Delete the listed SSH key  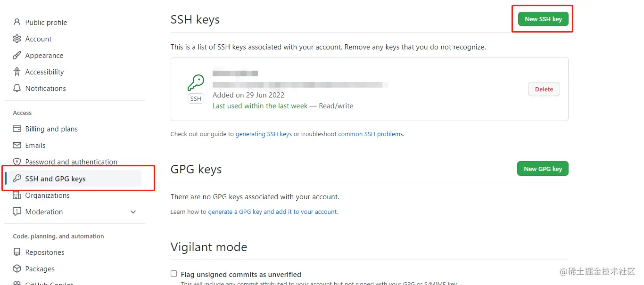coord(544,89)
